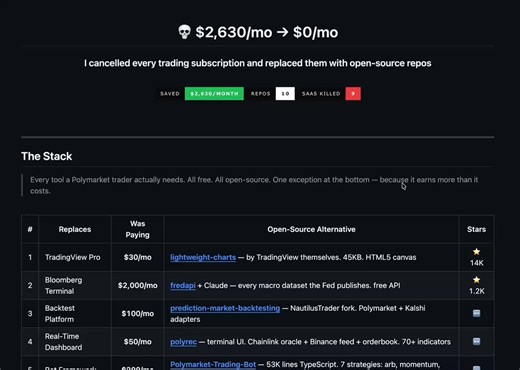The height and width of the screenshot is (370, 520).
Task: Click the '14K' stars value
Action: pyautogui.click(x=477, y=263)
